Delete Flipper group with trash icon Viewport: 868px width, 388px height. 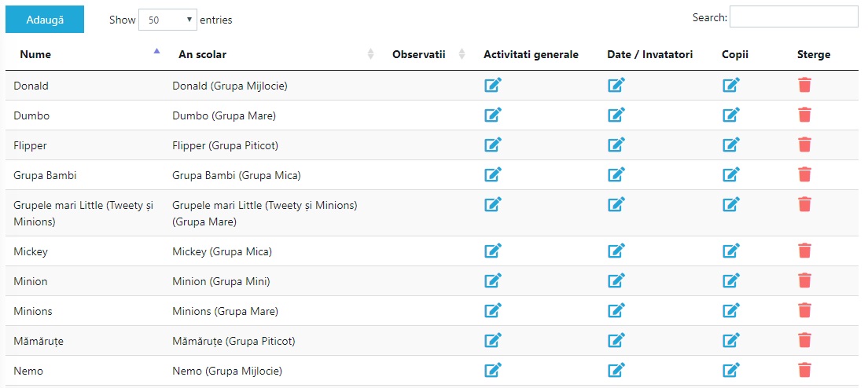(805, 145)
